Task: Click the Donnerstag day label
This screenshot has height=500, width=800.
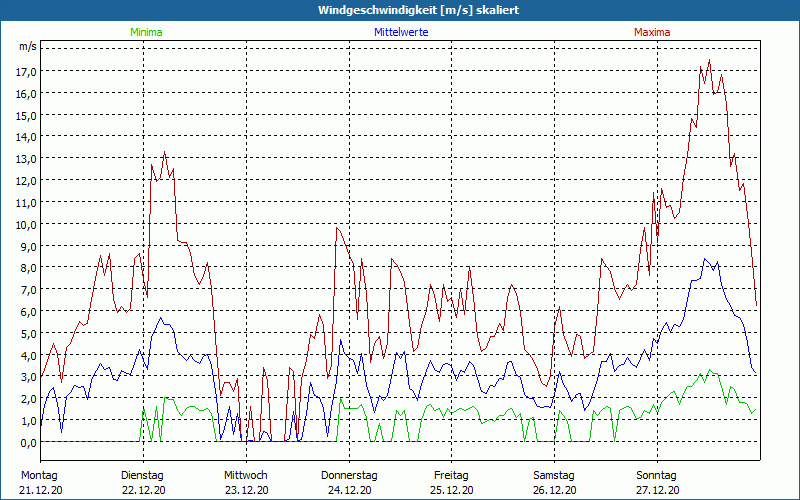Action: (x=349, y=476)
